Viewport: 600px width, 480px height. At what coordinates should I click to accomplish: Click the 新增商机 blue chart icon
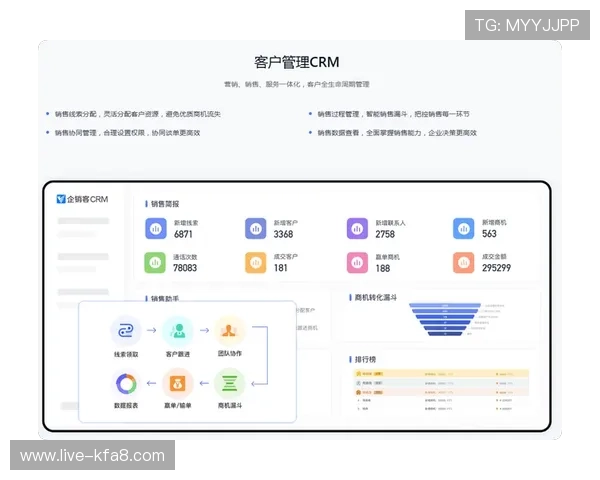463,229
